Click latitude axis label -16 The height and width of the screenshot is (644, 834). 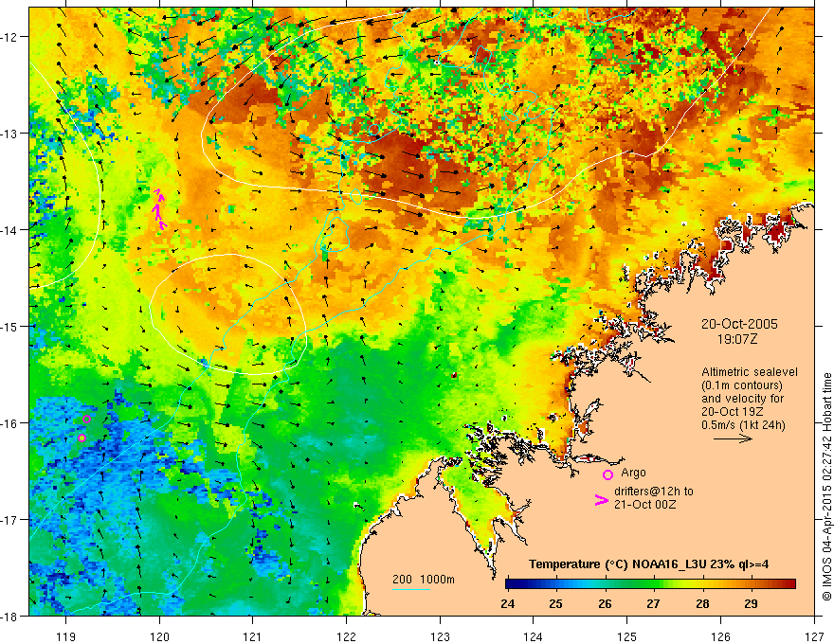9,423
